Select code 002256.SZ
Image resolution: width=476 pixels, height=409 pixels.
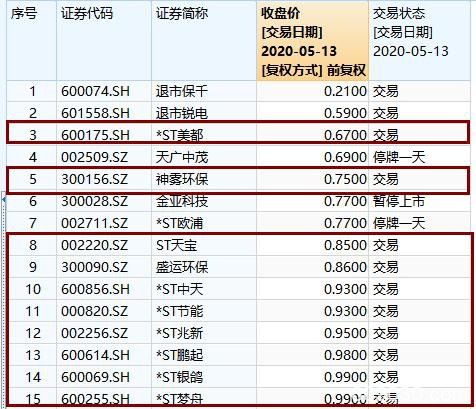tap(94, 333)
